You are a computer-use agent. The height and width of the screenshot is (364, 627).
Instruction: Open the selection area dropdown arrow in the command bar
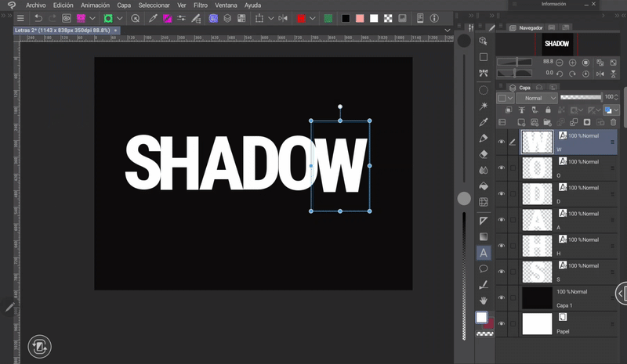tap(271, 18)
